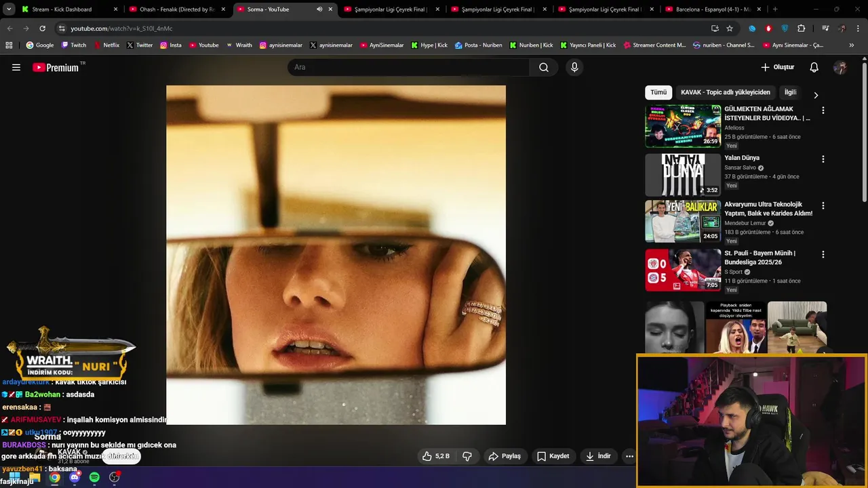Image resolution: width=868 pixels, height=488 pixels.
Task: Open the Twitch bookmark
Action: point(74,45)
